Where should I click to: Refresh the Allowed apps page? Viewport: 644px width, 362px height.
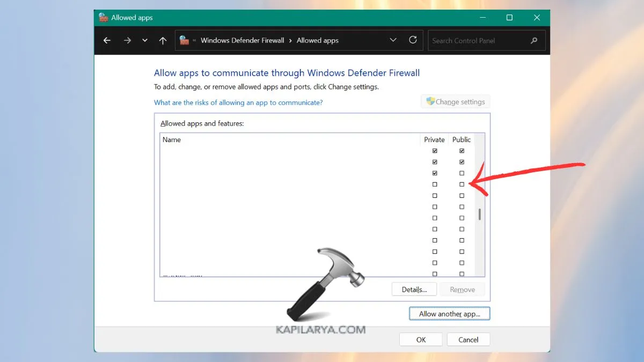[413, 40]
